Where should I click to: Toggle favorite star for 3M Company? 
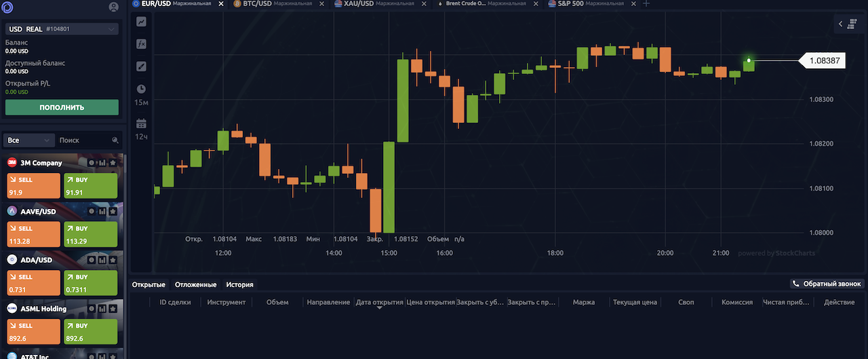click(x=113, y=163)
